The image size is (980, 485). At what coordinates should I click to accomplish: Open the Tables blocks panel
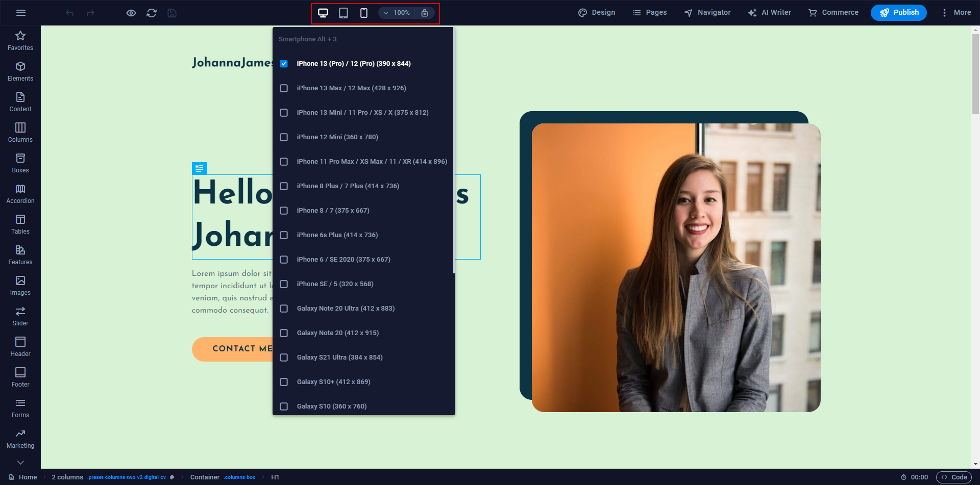coord(20,224)
